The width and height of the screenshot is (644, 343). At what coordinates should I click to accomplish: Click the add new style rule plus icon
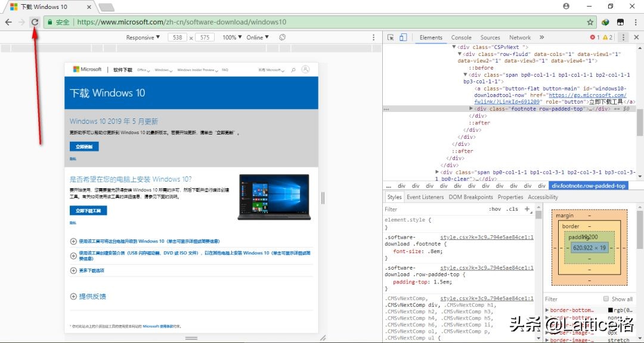click(527, 209)
